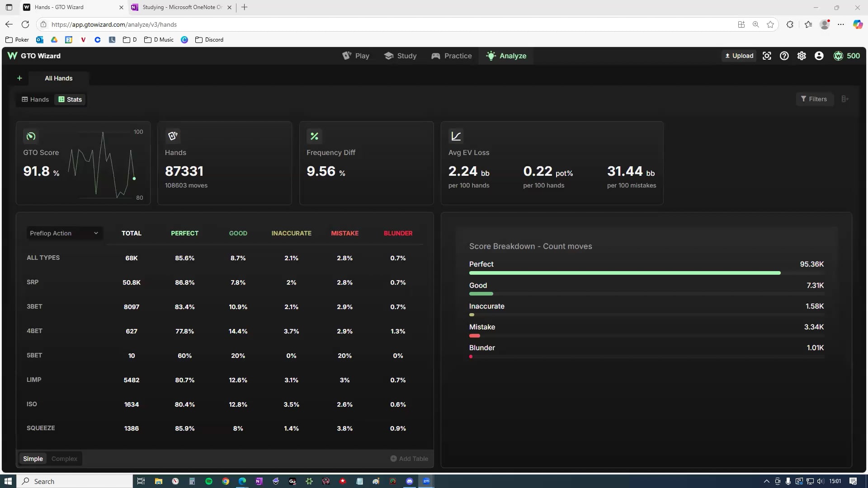Screen dimensions: 868x488
Task: Open GTO Wizard settings
Action: click(801, 56)
